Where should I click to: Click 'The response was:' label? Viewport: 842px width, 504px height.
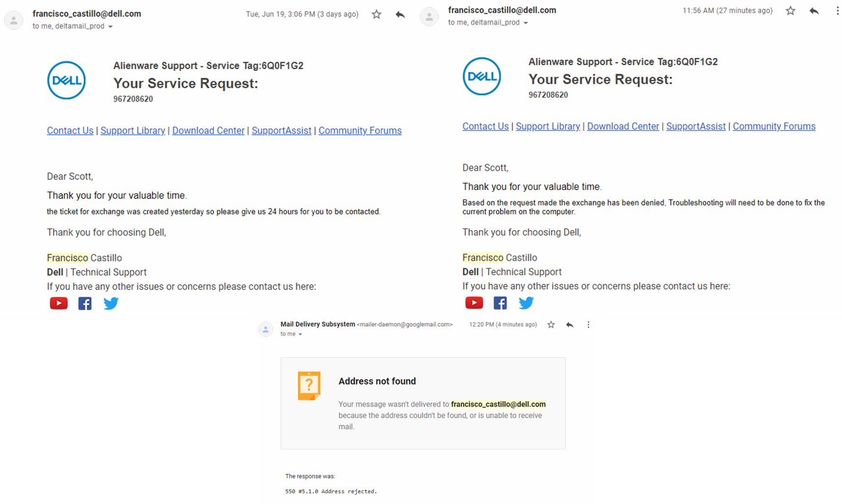(310, 476)
